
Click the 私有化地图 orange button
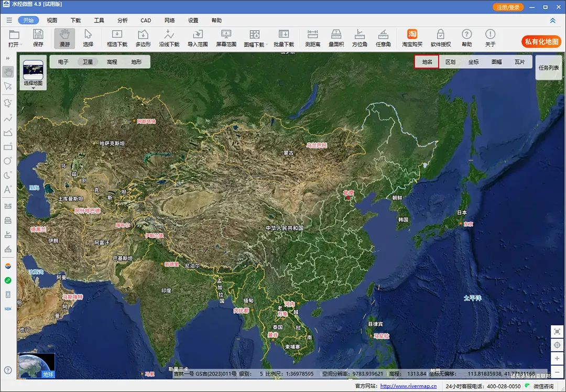pos(541,41)
